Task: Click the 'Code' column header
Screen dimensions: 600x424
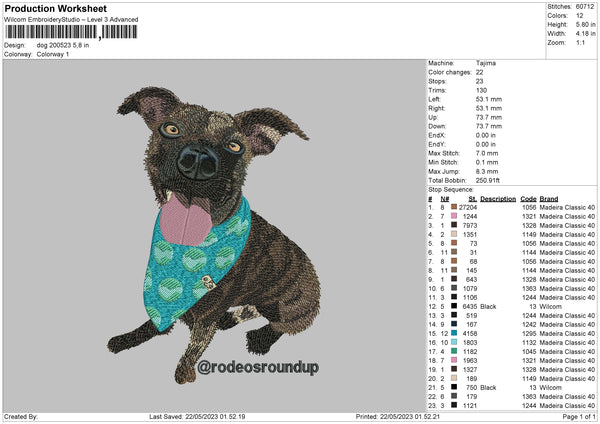Action: (528, 199)
